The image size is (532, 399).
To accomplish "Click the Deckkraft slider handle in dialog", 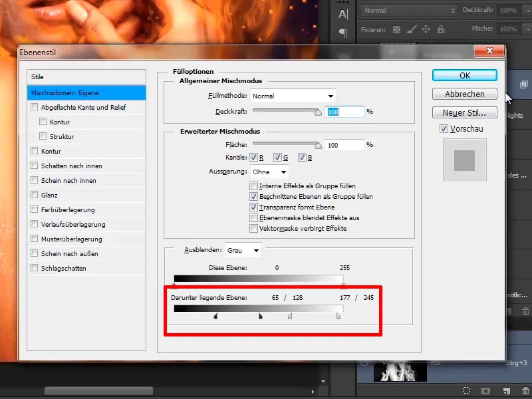I will click(x=318, y=112).
